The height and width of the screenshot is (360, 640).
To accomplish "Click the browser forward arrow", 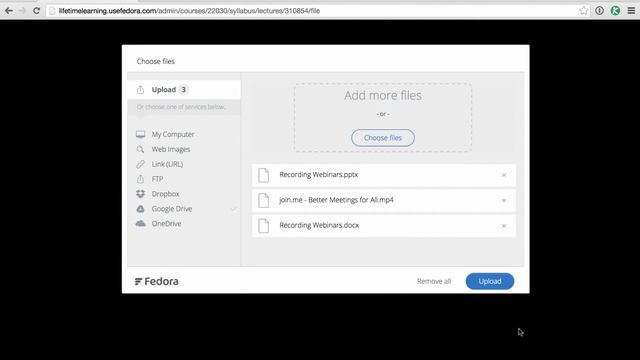I will click(x=22, y=11).
